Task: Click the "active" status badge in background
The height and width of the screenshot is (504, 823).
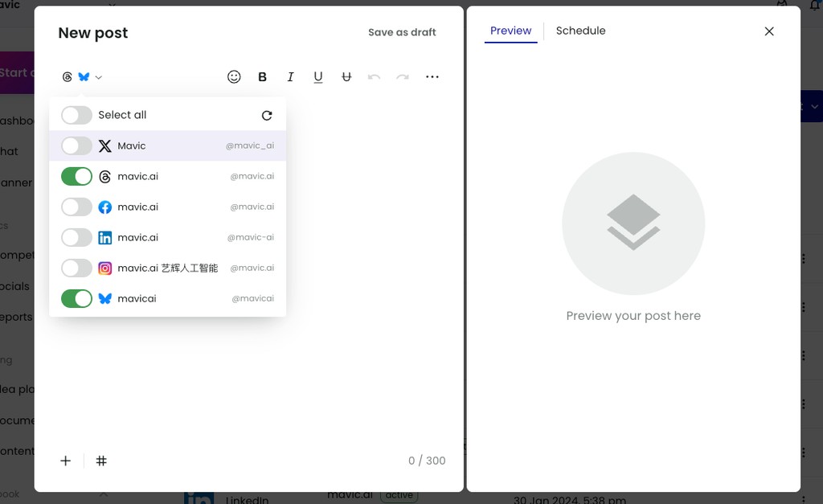Action: click(x=399, y=495)
